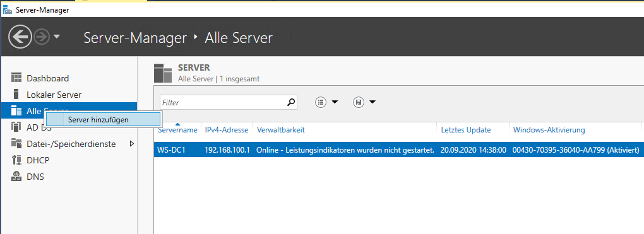Screen dimensions: 644x234
Task: Sort by the Servername column header
Action: pyautogui.click(x=177, y=130)
